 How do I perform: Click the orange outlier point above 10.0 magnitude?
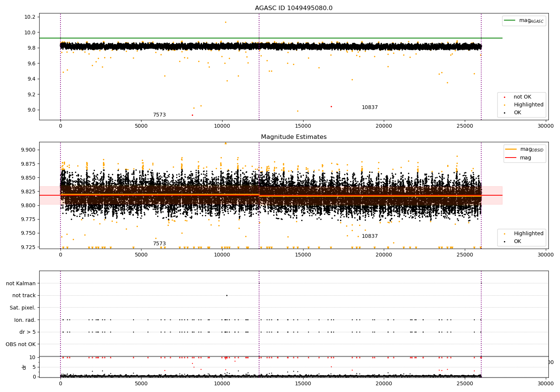[225, 22]
